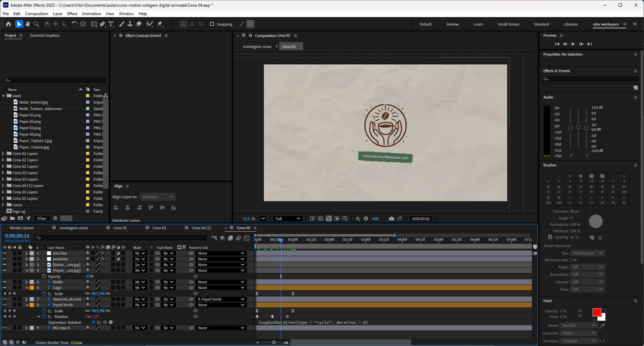Screen dimensions: 644x346
Task: Enable the Snapping checkbox
Action: tap(212, 24)
